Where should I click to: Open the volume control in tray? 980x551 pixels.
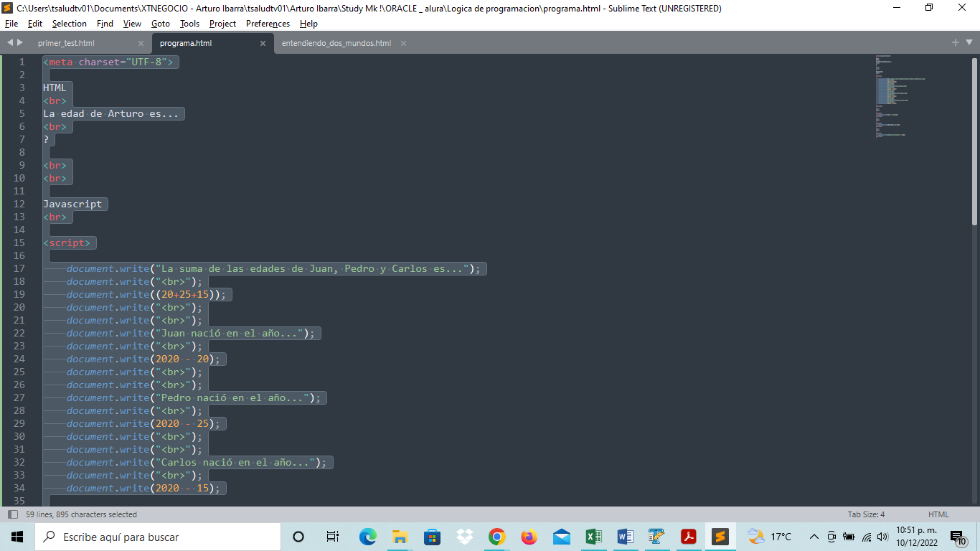point(882,537)
